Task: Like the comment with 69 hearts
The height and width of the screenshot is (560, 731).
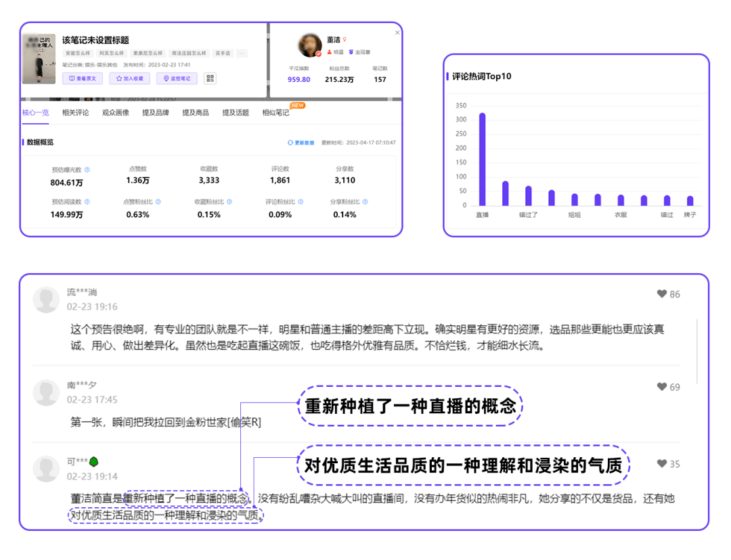Action: [661, 387]
